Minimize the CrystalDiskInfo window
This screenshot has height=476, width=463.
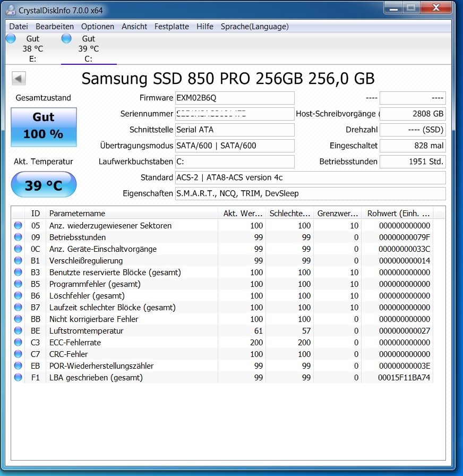(x=393, y=8)
